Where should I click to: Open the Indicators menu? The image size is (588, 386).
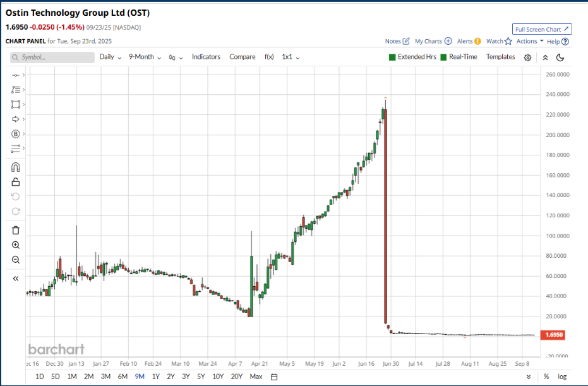coord(206,57)
